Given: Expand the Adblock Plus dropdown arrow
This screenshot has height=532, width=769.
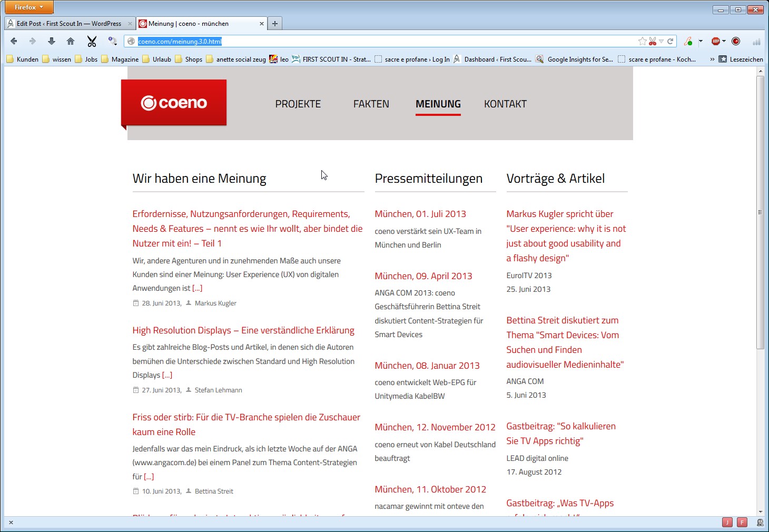Looking at the screenshot, I should pos(724,41).
